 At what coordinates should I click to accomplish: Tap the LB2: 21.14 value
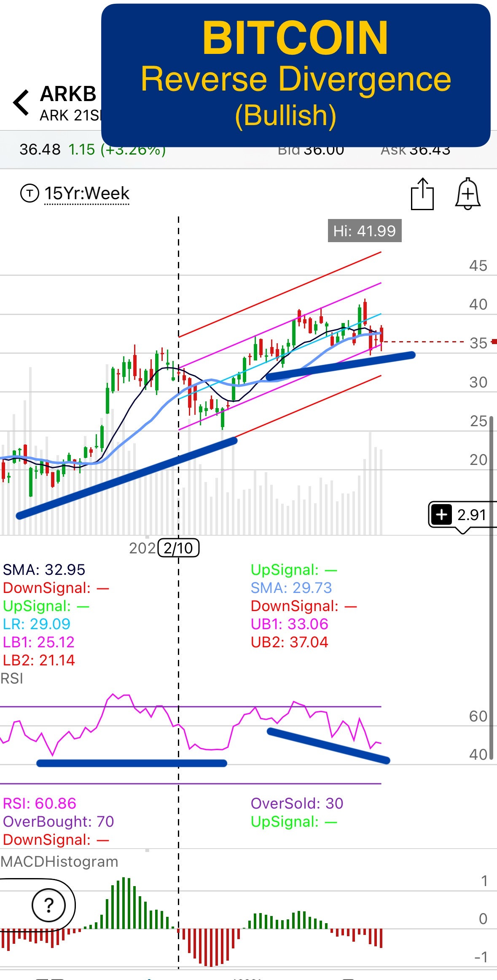(x=39, y=660)
